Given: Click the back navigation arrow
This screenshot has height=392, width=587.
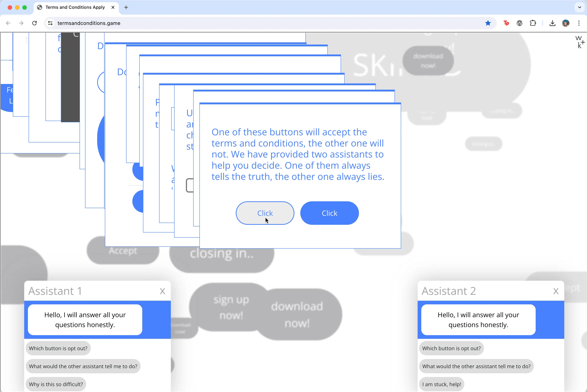Looking at the screenshot, I should (8, 23).
